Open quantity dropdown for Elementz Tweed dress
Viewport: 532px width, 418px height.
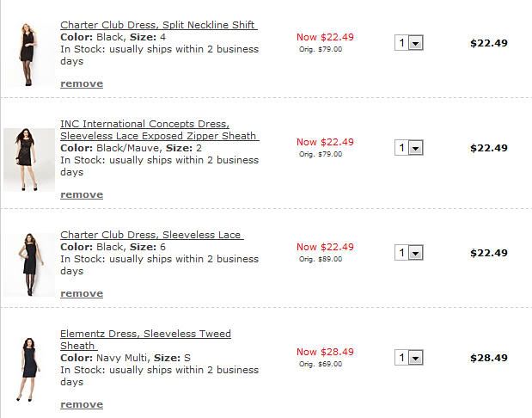416,358
